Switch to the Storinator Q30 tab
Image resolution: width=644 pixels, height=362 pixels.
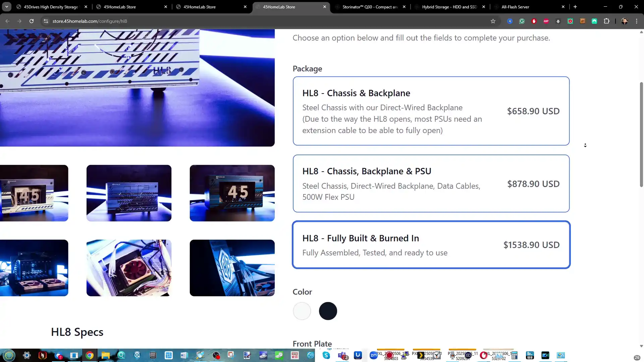[x=370, y=7]
